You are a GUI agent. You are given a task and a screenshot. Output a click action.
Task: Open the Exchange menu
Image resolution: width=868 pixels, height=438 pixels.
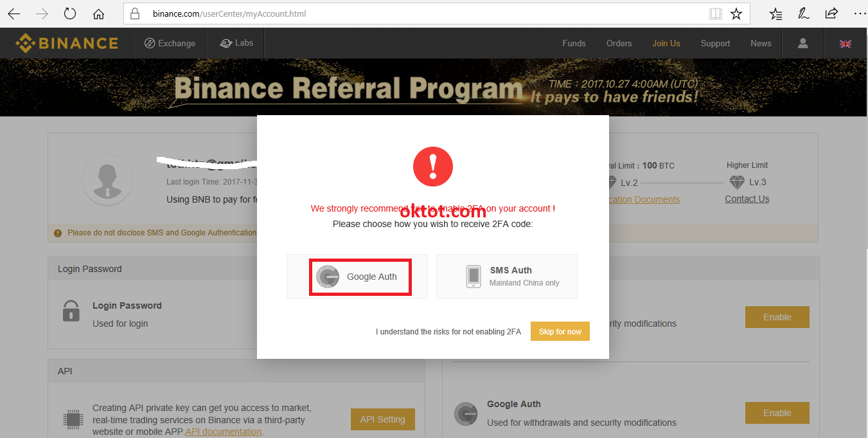[x=170, y=43]
